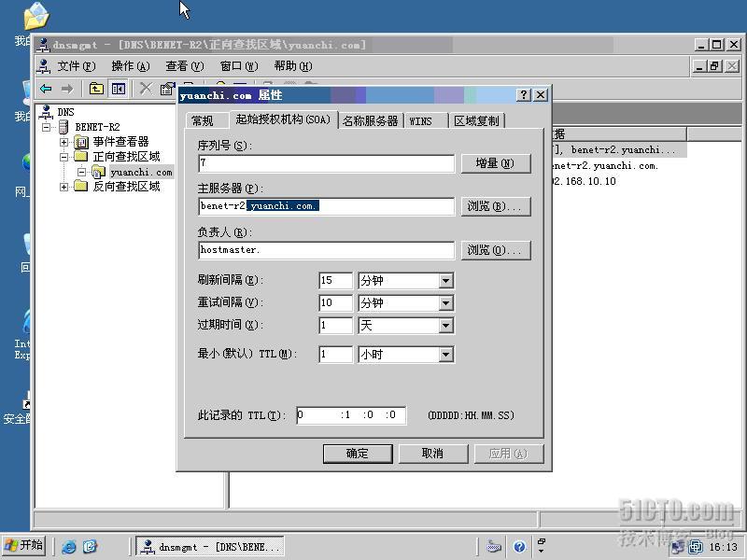Click into the 负责人 hostmaster field
This screenshot has height=560, width=747.
(326, 250)
